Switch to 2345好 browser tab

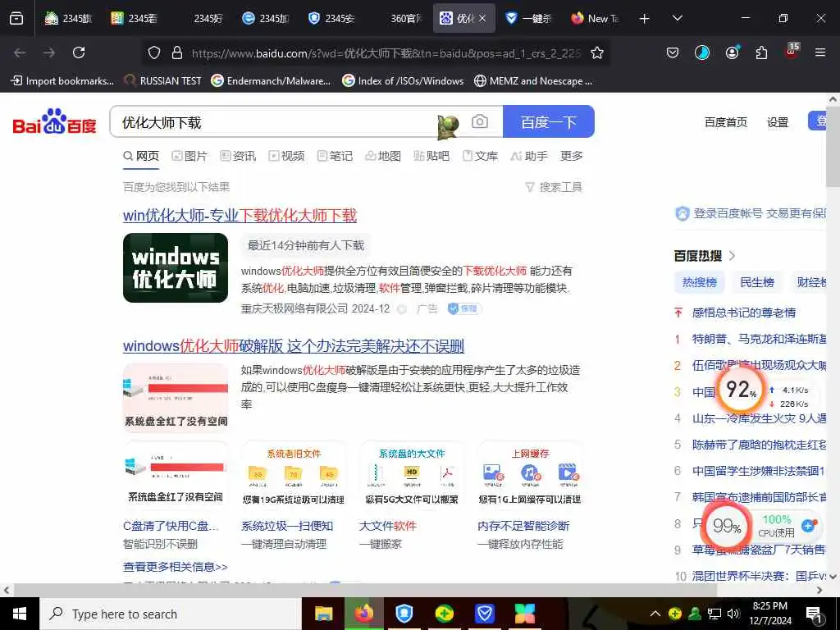[200, 18]
